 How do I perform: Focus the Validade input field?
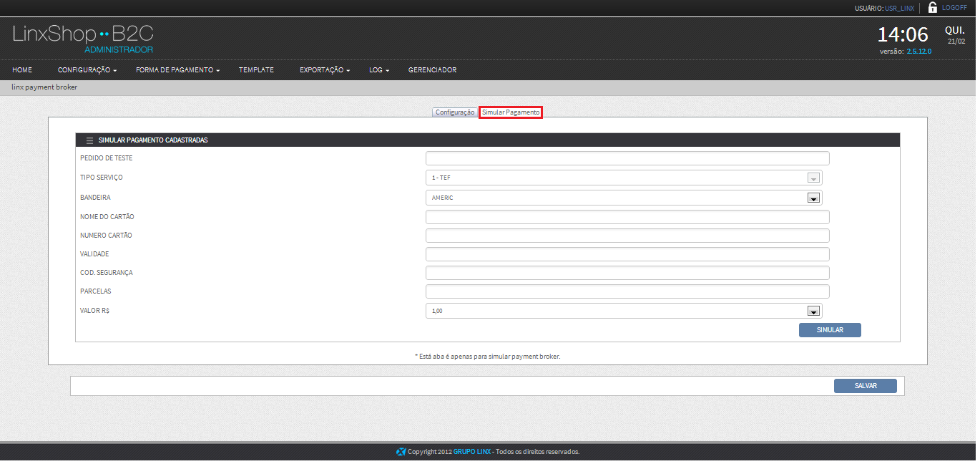pyautogui.click(x=627, y=254)
